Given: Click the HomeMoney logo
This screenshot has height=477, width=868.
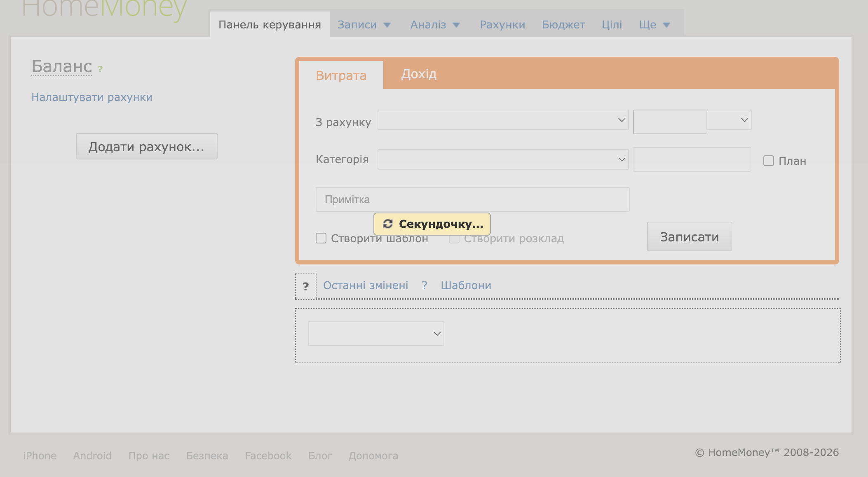Looking at the screenshot, I should click(x=105, y=9).
